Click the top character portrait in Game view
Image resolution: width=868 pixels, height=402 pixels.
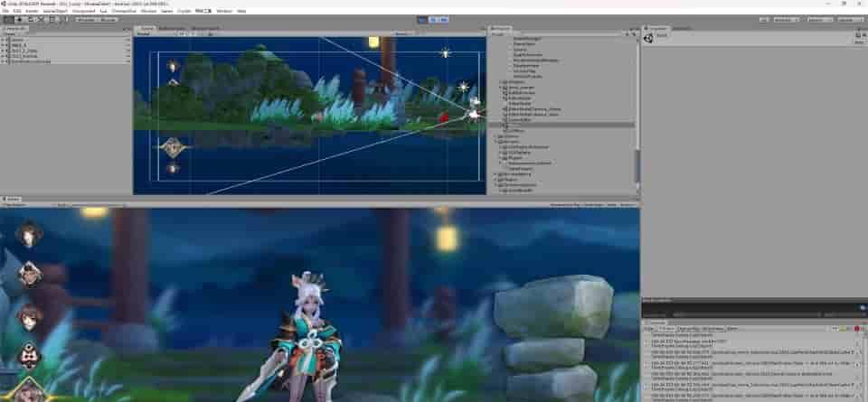pos(29,235)
